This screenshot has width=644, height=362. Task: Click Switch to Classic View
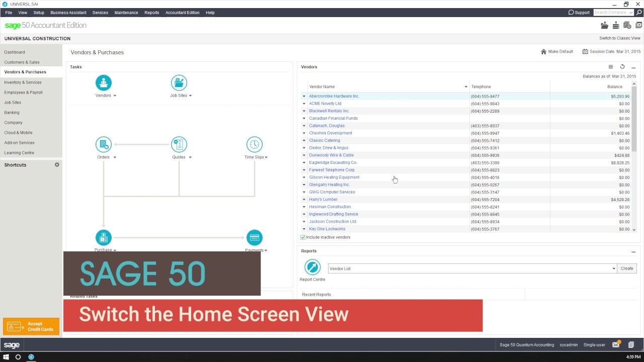[x=620, y=38]
